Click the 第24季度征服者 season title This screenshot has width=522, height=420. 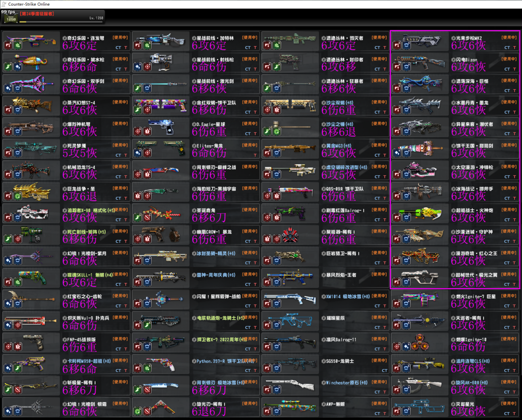click(x=37, y=14)
